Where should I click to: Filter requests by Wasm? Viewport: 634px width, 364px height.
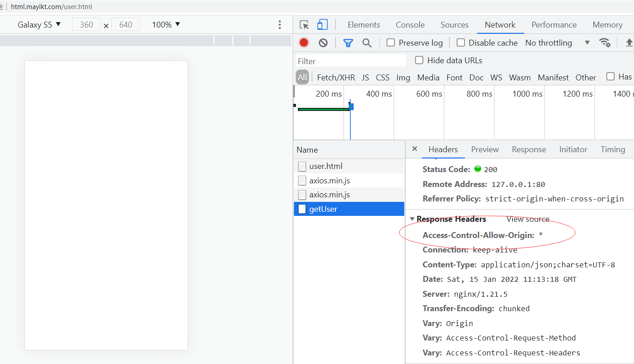[520, 78]
